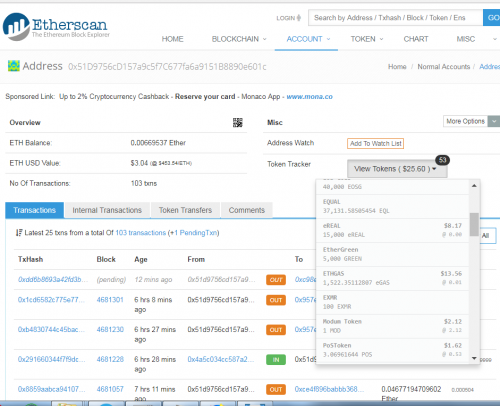Open block 4681057 link
Image resolution: width=500 pixels, height=406 pixels.
pos(110,389)
